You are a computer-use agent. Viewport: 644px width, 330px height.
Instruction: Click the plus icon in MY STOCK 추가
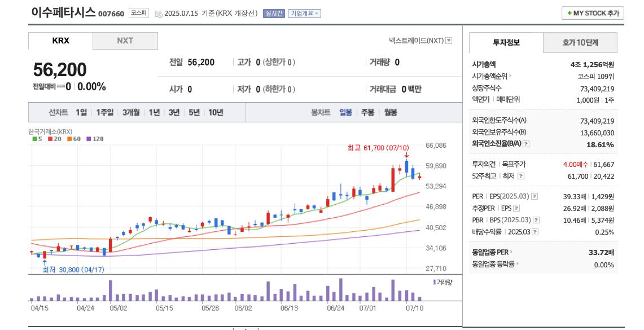click(x=569, y=13)
